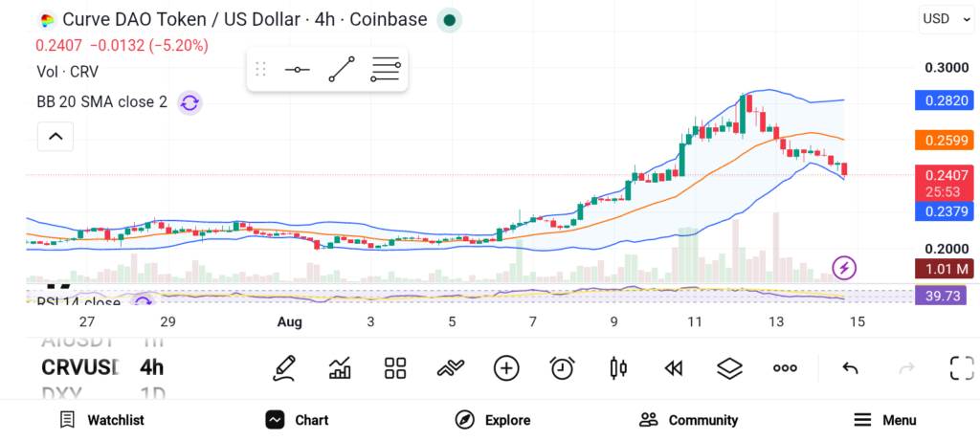Open the 4h timeframe selector

point(152,367)
